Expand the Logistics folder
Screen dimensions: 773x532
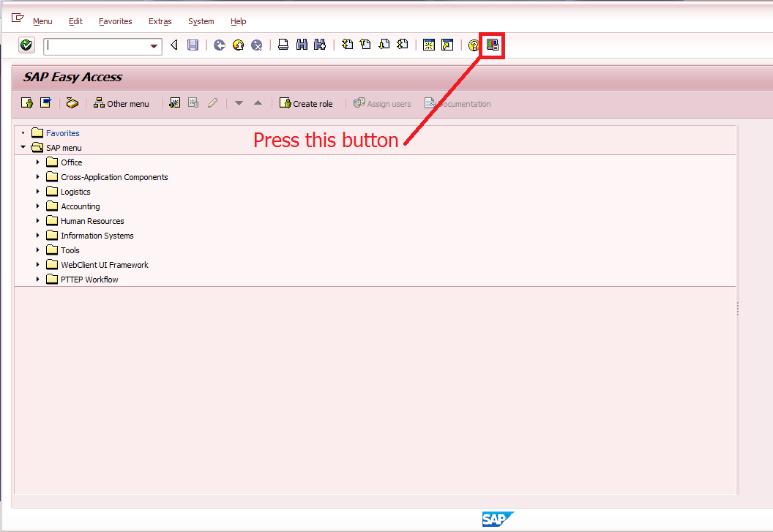[x=38, y=192]
